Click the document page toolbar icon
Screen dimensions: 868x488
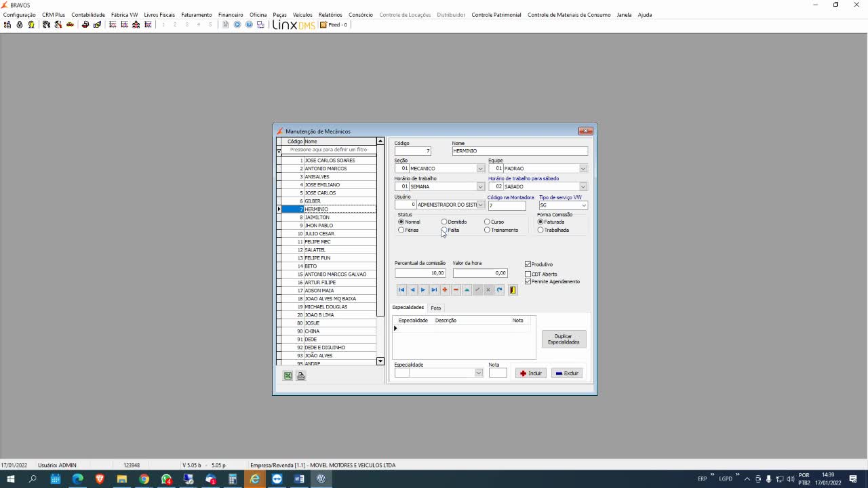tap(226, 24)
